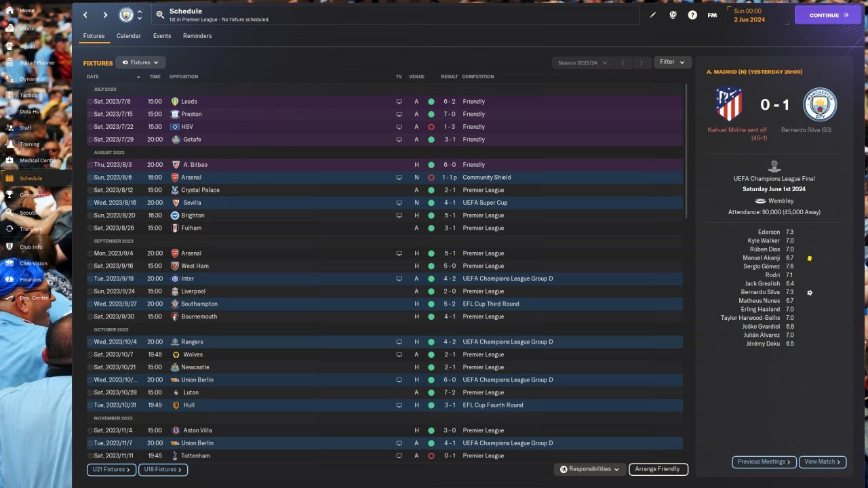Switch to the Fixtures tab
The height and width of the screenshot is (488, 868).
point(94,36)
